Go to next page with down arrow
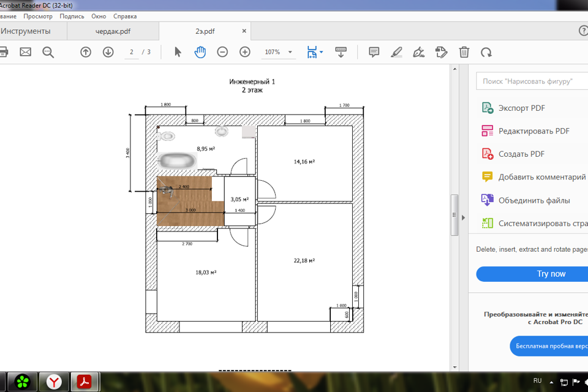 coord(108,52)
